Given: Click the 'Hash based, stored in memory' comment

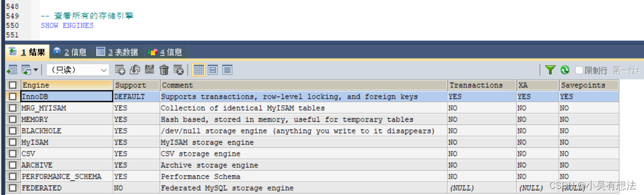Looking at the screenshot, I should pos(304,119).
